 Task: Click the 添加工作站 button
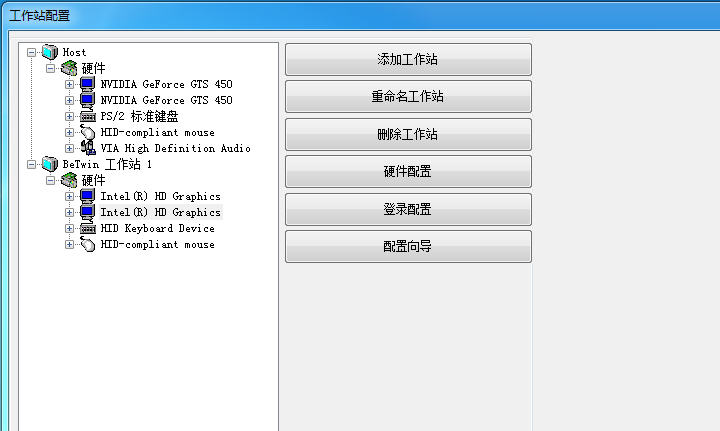(408, 60)
